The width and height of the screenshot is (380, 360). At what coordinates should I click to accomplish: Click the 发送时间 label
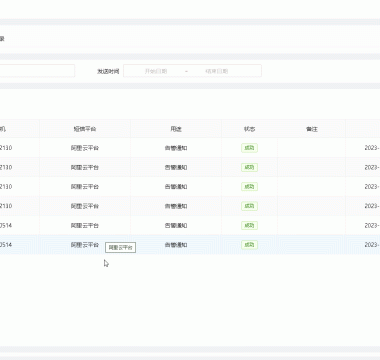pyautogui.click(x=108, y=71)
